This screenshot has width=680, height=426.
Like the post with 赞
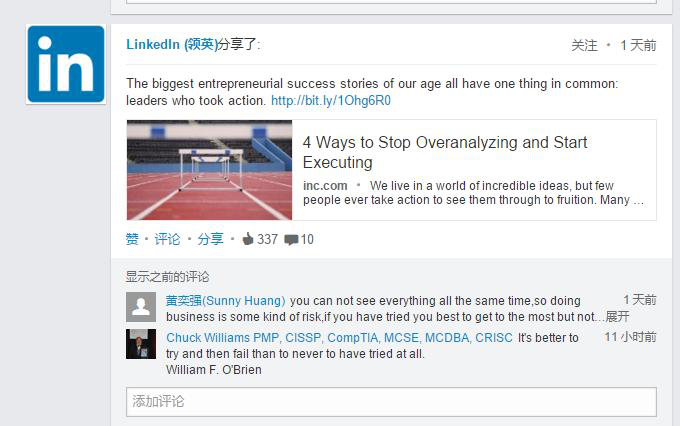tap(132, 239)
